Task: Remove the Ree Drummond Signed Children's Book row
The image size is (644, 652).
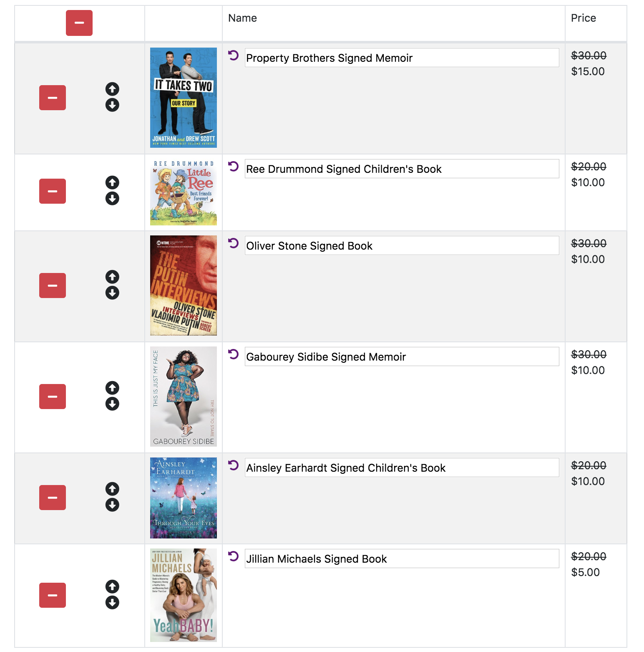Action: click(53, 191)
